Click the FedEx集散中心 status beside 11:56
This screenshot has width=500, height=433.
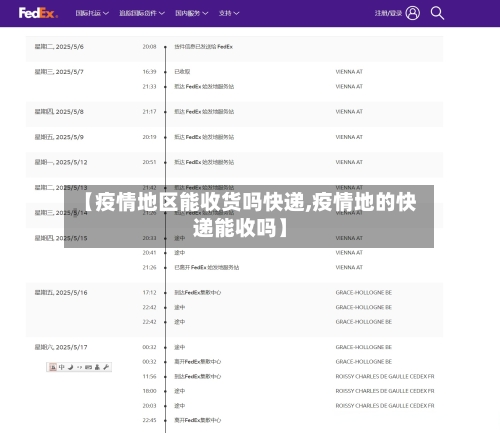(x=198, y=377)
